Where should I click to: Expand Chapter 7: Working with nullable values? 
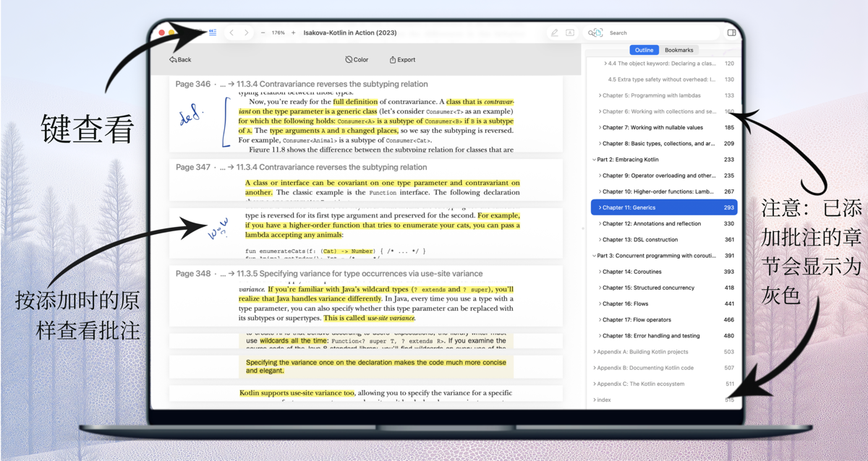600,127
